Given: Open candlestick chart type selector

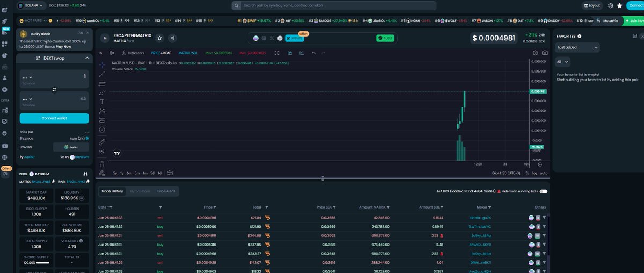Looking at the screenshot, I should (112, 53).
